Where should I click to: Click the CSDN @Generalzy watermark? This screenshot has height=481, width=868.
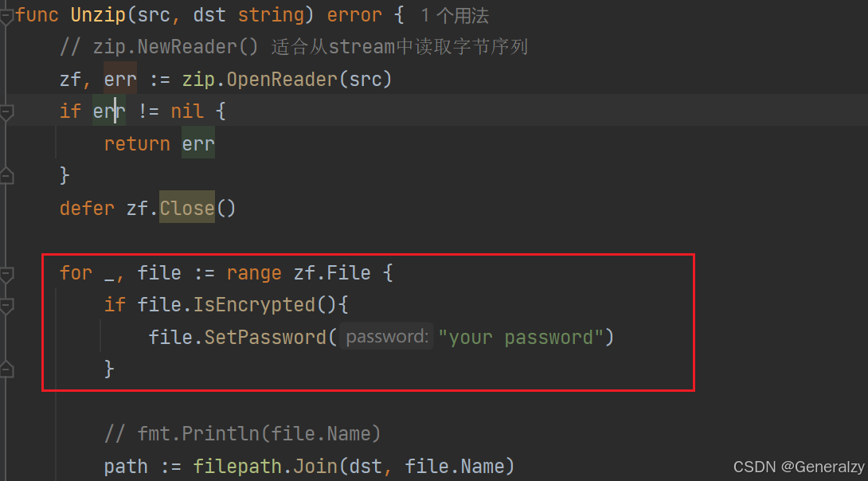click(796, 467)
